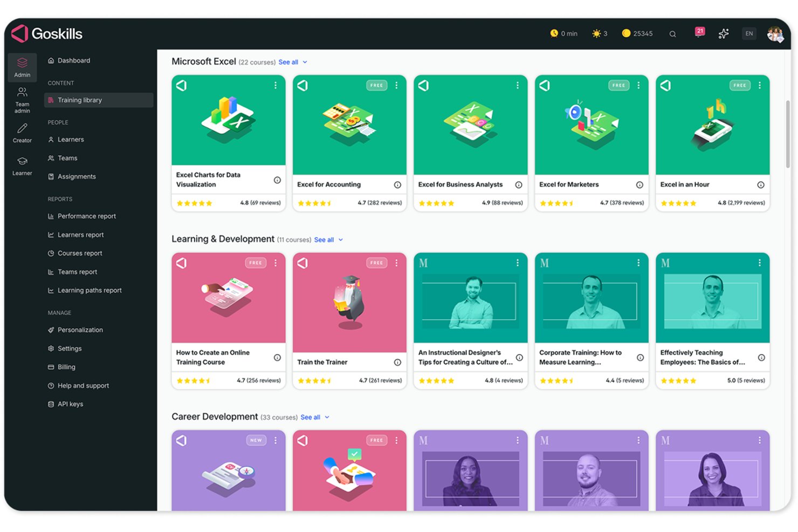
Task: Click Excel in an Hour course title
Action: click(685, 184)
